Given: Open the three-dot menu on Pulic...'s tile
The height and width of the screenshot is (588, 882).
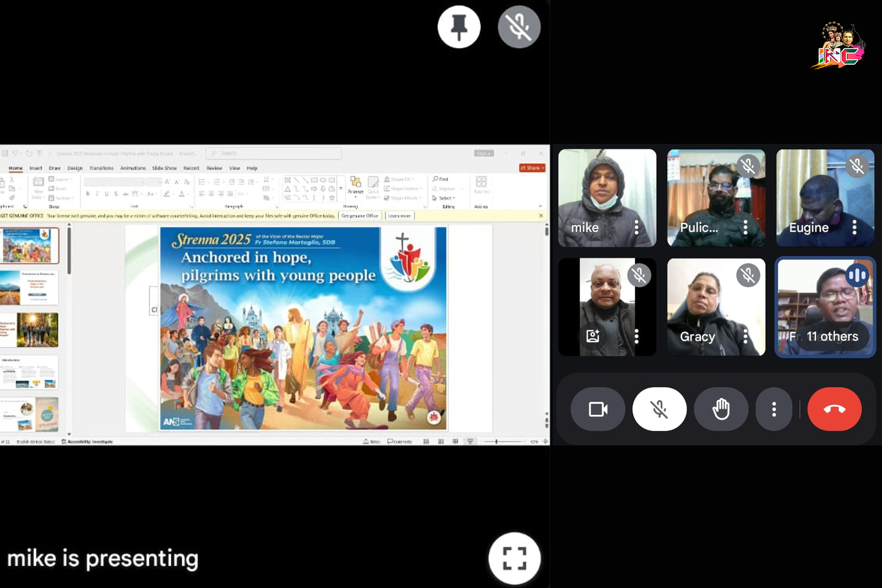Looking at the screenshot, I should [x=745, y=227].
